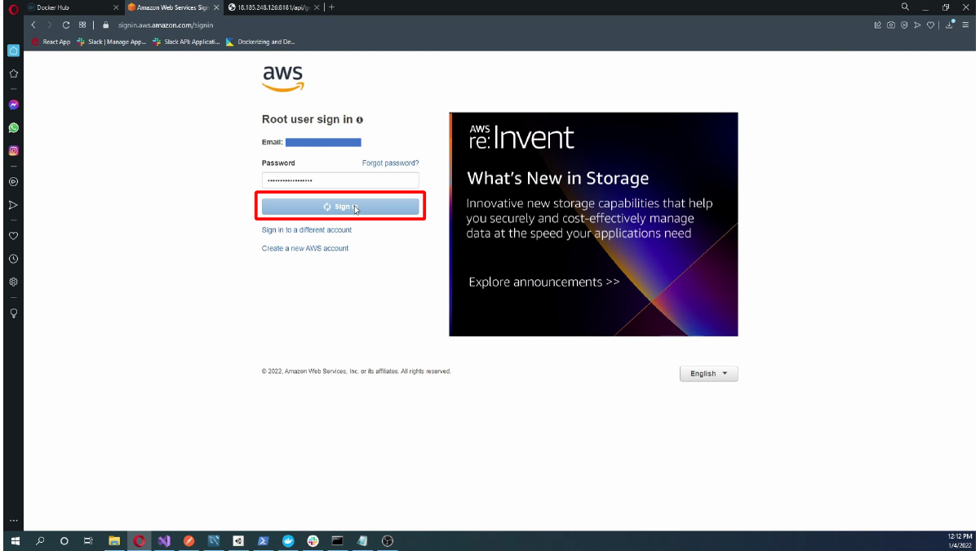980x551 pixels.
Task: Click the search tabs magnifier icon
Action: [905, 7]
